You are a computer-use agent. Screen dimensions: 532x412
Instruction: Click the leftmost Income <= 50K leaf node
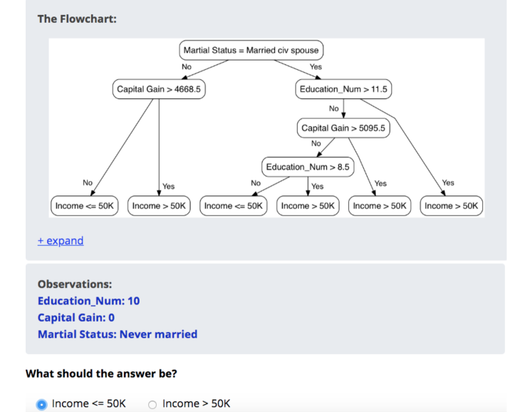(x=84, y=206)
